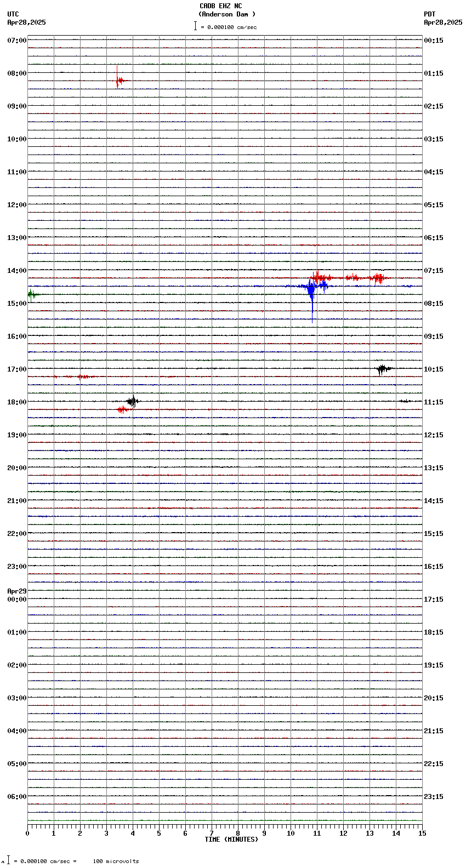466x868 pixels.
Task: Click the 03:15 PDT row label
Action: tap(434, 139)
